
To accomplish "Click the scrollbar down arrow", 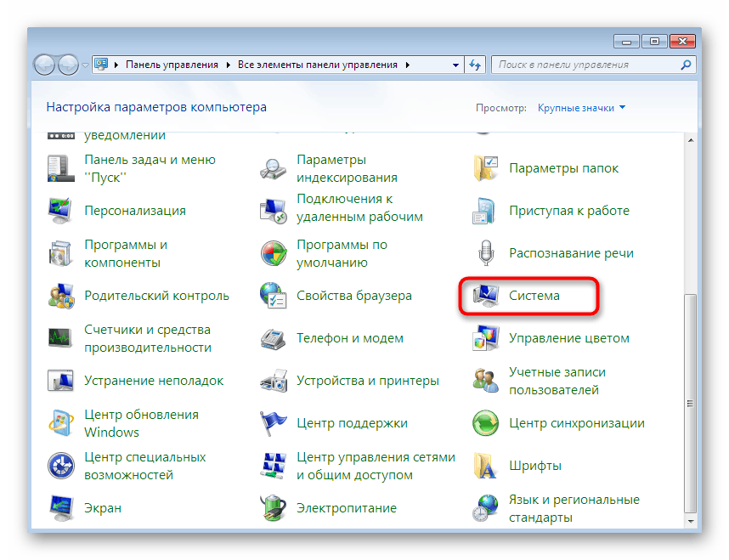I will pos(691,521).
